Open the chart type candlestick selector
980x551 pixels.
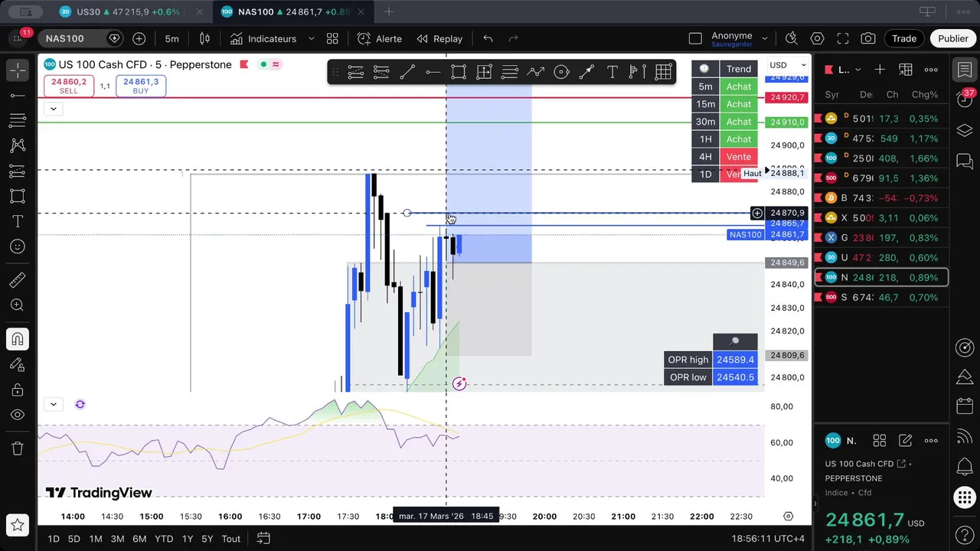(x=204, y=38)
